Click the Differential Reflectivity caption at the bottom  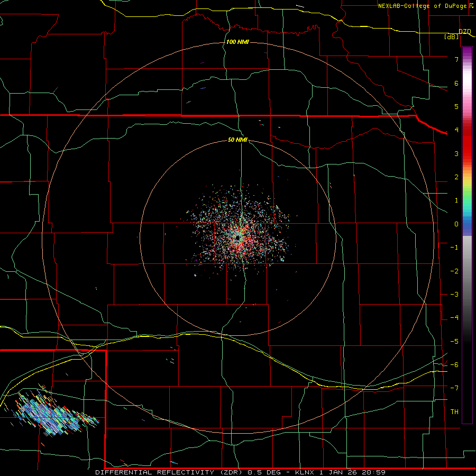coord(241,472)
